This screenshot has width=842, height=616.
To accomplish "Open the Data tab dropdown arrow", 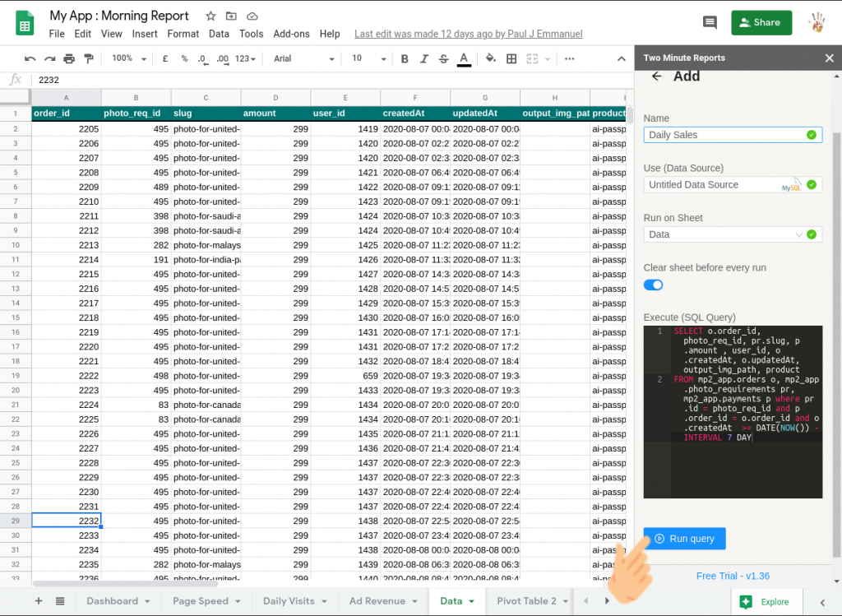I will click(471, 601).
